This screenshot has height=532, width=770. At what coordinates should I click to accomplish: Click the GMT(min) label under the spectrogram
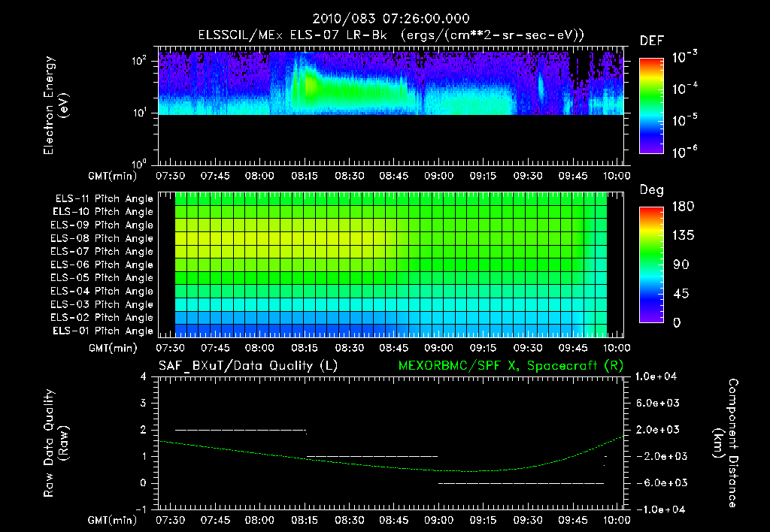(x=113, y=176)
